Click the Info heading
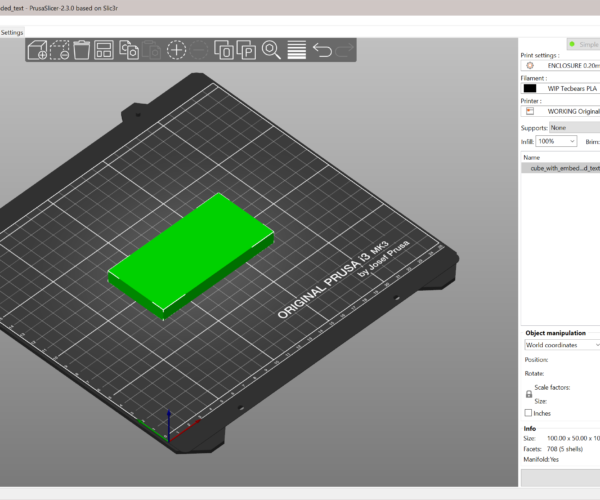The width and height of the screenshot is (600, 500). (x=530, y=428)
